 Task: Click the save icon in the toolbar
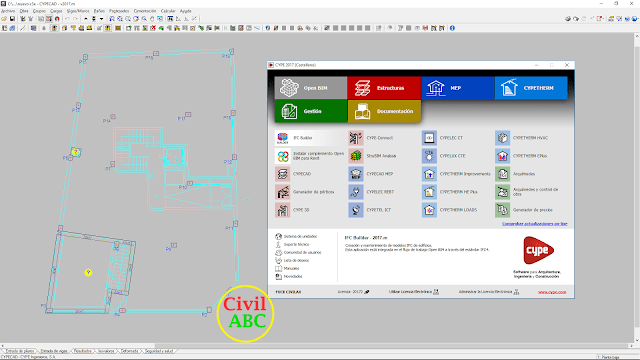coord(12,19)
